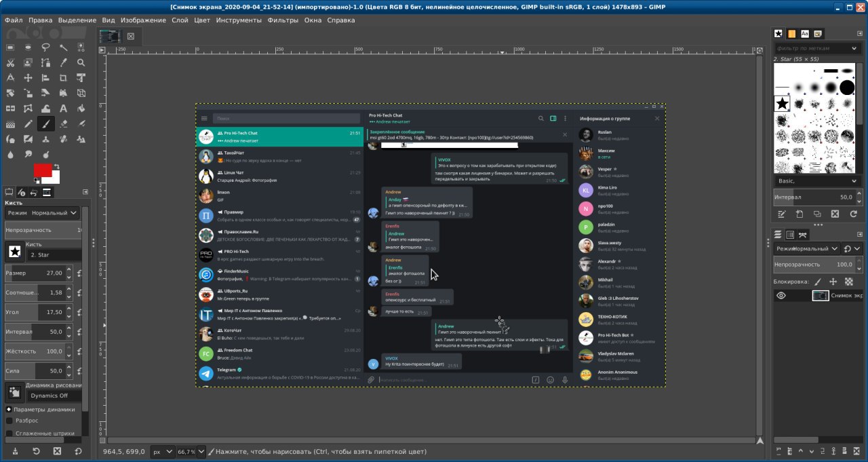Select the Color Picker eyedropper tool
Viewport: 868px width, 462px height.
(x=63, y=63)
